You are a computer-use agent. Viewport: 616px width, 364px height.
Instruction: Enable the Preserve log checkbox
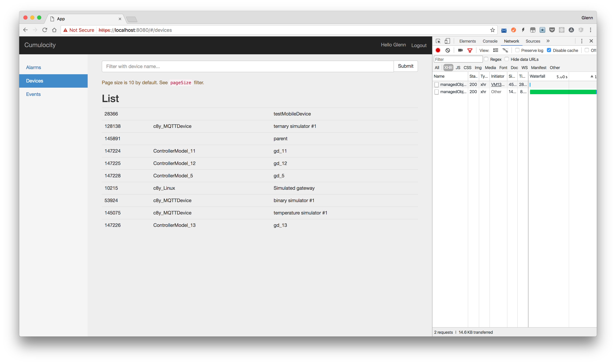[x=517, y=50]
